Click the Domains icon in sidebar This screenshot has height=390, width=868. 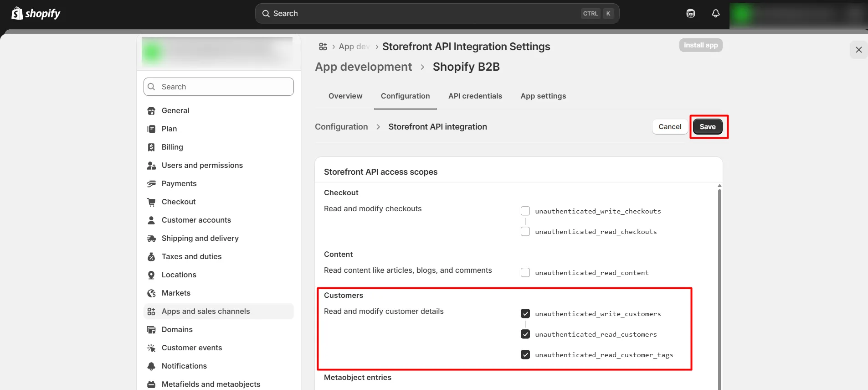(151, 330)
